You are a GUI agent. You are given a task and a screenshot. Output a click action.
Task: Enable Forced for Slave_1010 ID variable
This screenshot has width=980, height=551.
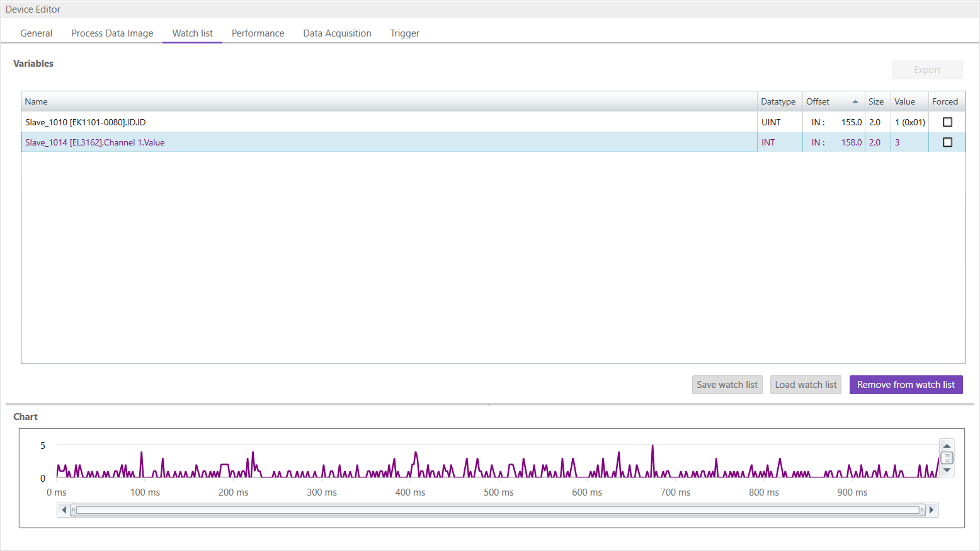(947, 122)
